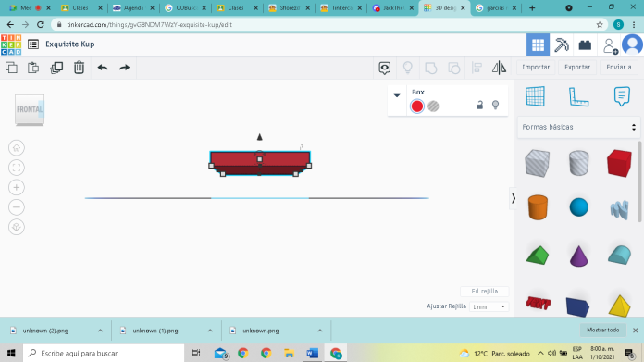Click the Paste icon in toolbar
Screen dimensions: 644x362
tap(33, 68)
